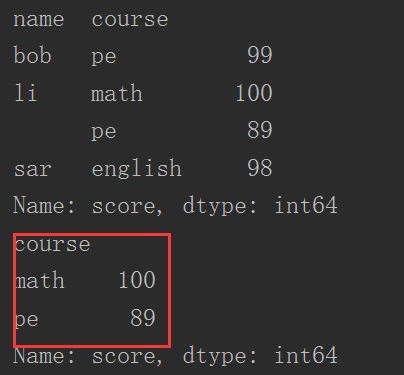Click 'course' header of second output
Viewport: 404px width, 375px height.
click(52, 245)
